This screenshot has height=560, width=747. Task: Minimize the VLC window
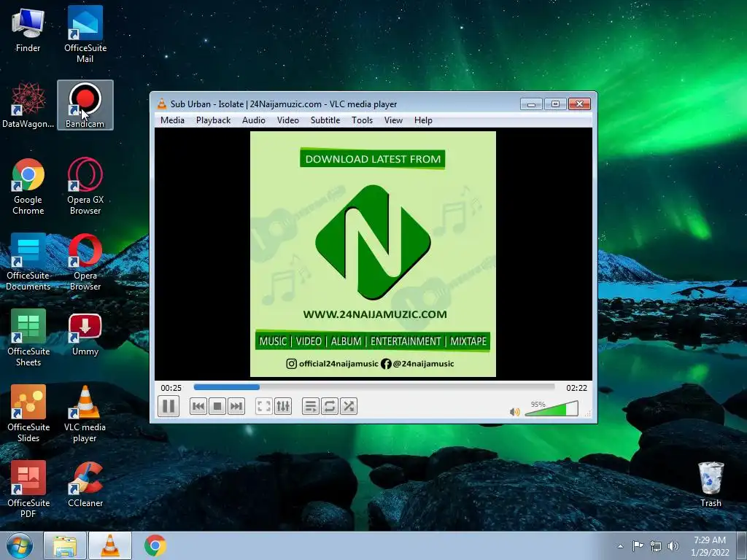(531, 104)
